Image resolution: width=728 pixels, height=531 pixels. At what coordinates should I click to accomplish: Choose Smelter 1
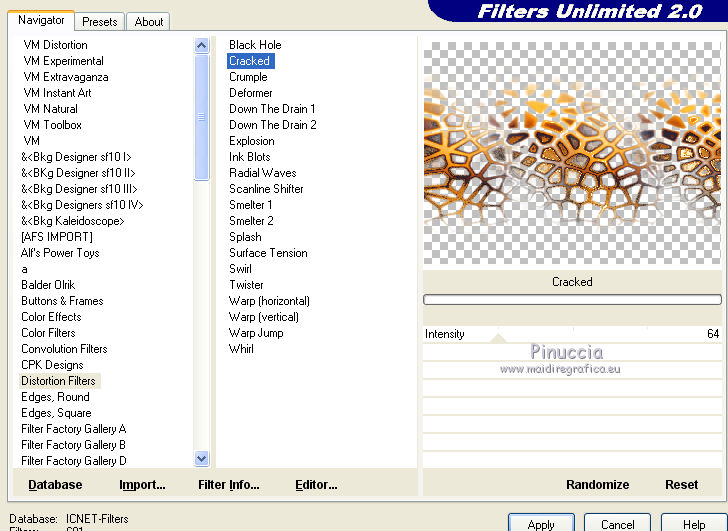[250, 205]
